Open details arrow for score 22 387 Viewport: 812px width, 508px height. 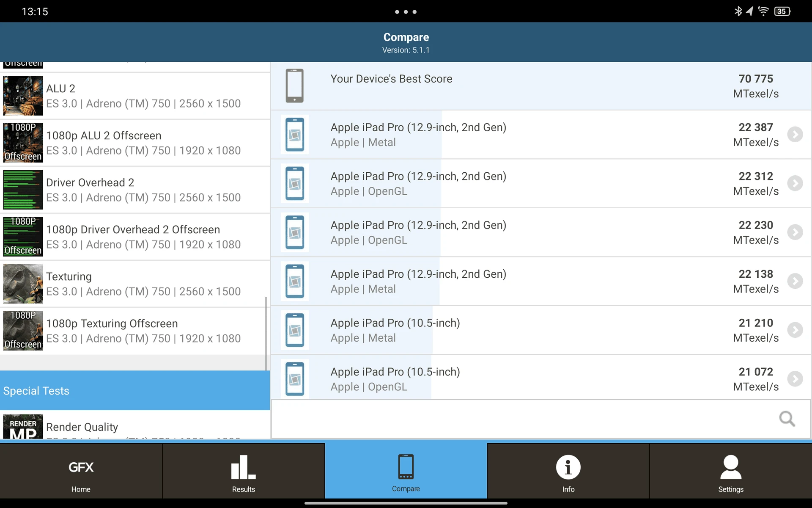(x=795, y=135)
